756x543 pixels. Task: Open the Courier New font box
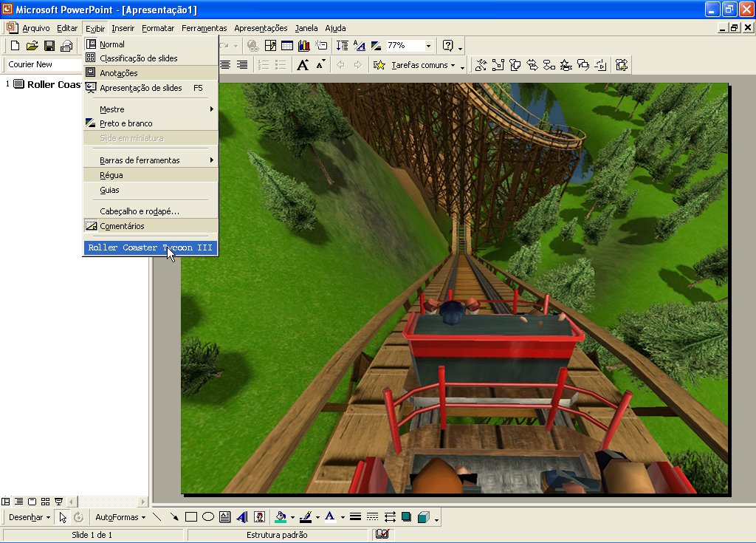pyautogui.click(x=44, y=64)
